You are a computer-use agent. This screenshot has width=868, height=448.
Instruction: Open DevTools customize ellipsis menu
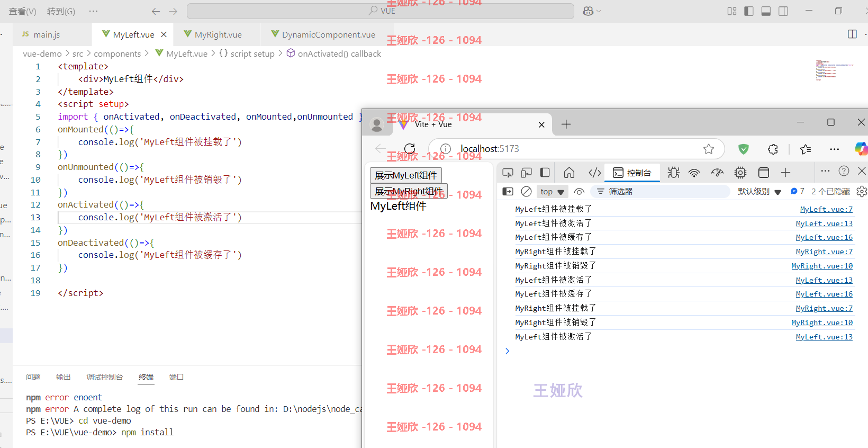825,171
